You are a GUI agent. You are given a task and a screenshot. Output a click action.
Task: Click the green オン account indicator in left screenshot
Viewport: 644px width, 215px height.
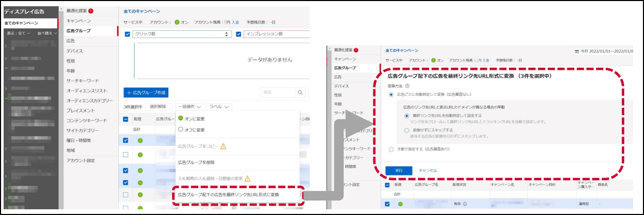[x=177, y=22]
